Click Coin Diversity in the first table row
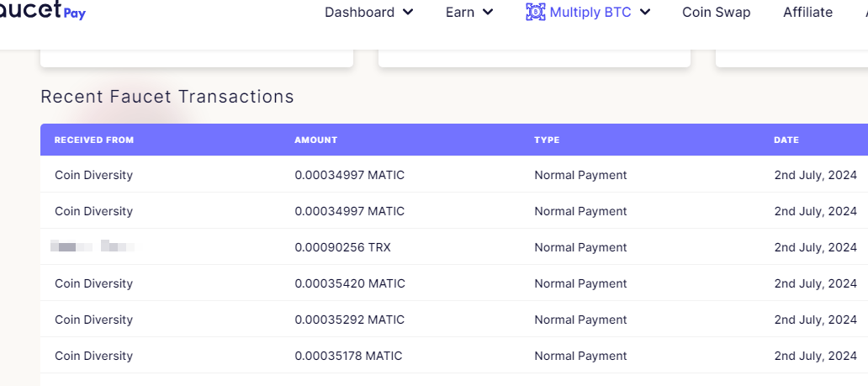This screenshot has height=386, width=868. (x=93, y=175)
